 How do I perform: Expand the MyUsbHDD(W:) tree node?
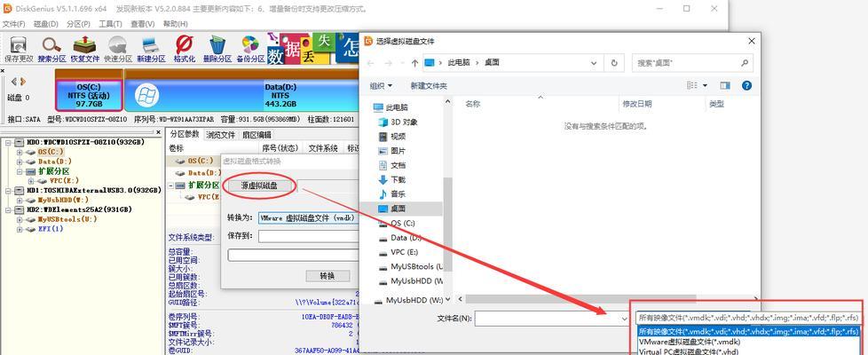[20, 200]
